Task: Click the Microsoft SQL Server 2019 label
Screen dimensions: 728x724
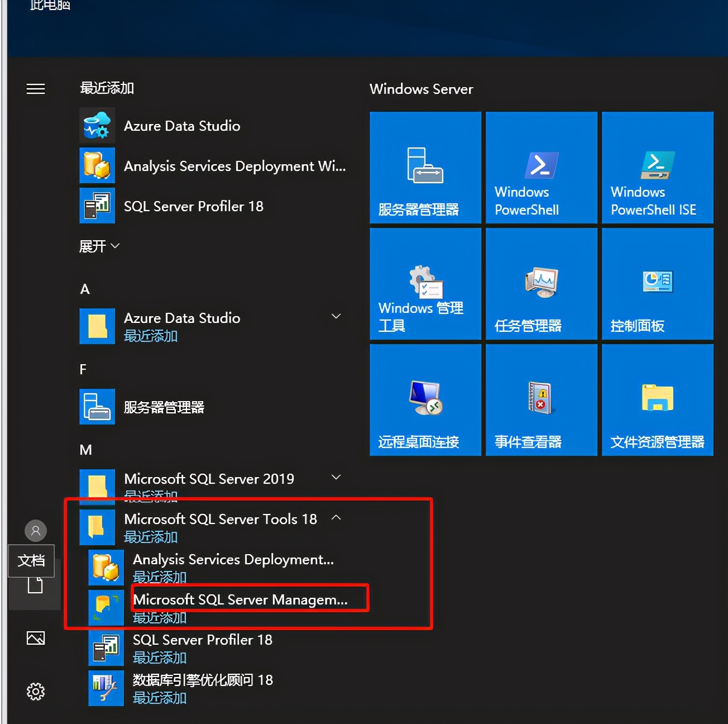Action: point(209,479)
